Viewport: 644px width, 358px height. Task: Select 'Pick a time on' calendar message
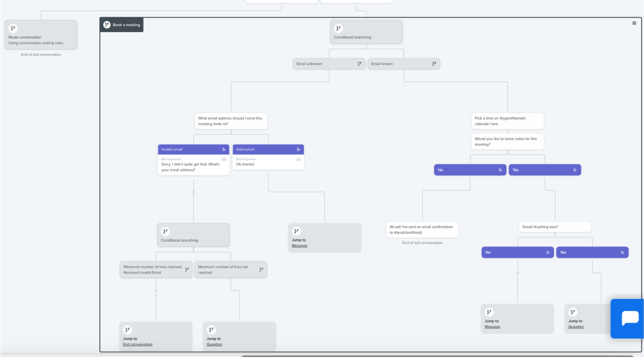(507, 121)
